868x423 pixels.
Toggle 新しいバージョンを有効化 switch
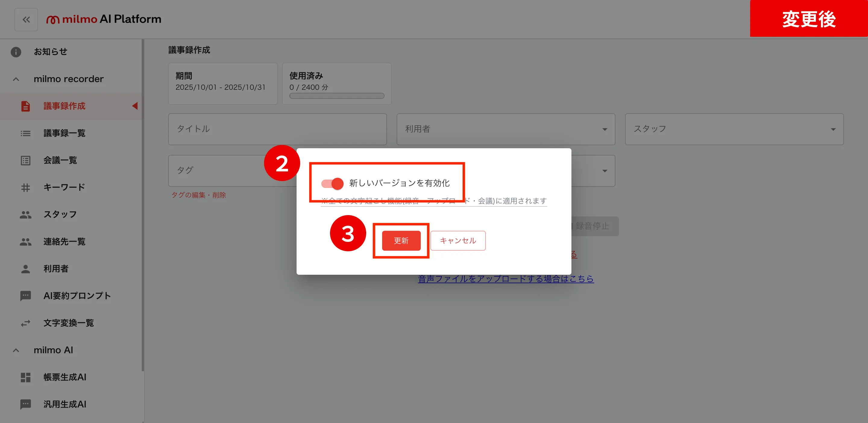click(x=332, y=183)
